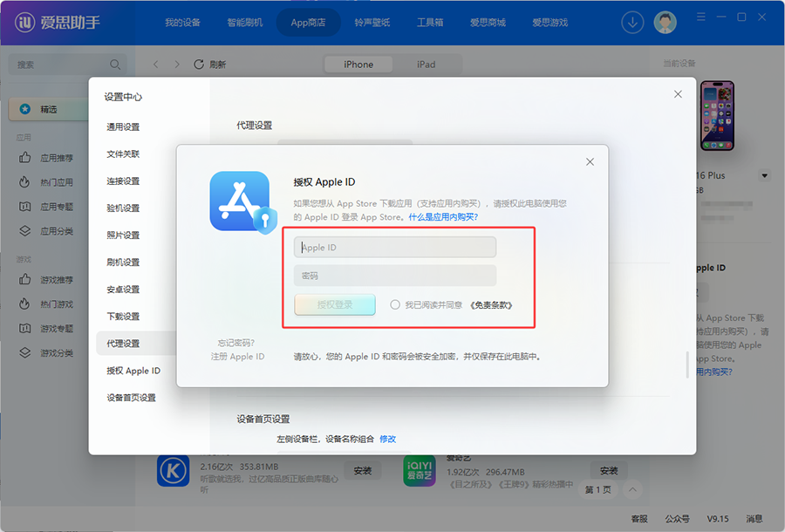Focus the 密码 password field
Screen dimensions: 785x532
click(395, 276)
